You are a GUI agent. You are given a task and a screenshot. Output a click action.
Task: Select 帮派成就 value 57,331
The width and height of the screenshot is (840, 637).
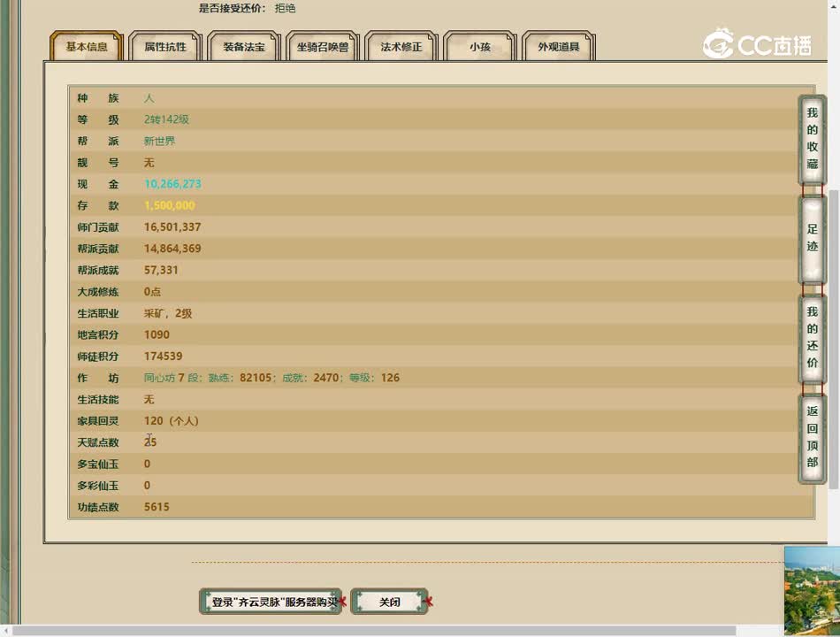pyautogui.click(x=161, y=270)
